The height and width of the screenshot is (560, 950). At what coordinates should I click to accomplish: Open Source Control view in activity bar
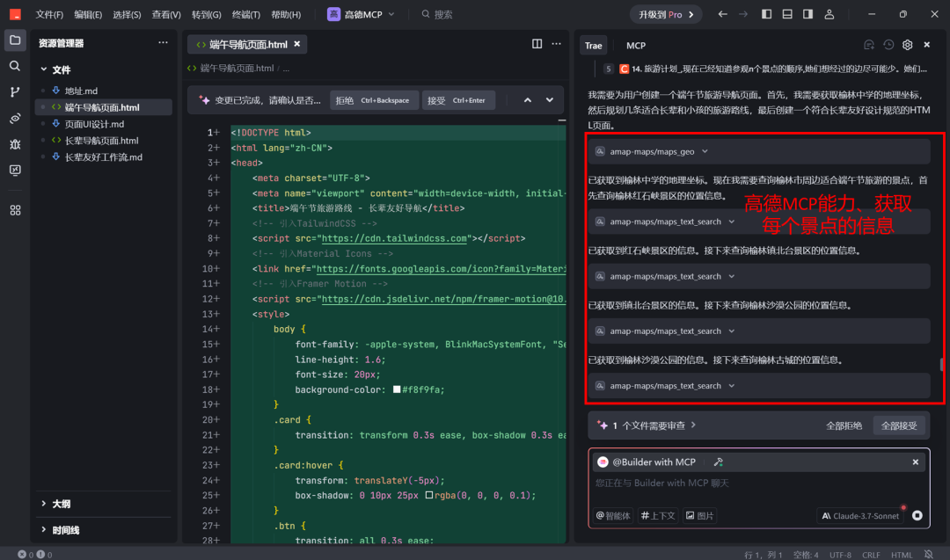(x=15, y=92)
